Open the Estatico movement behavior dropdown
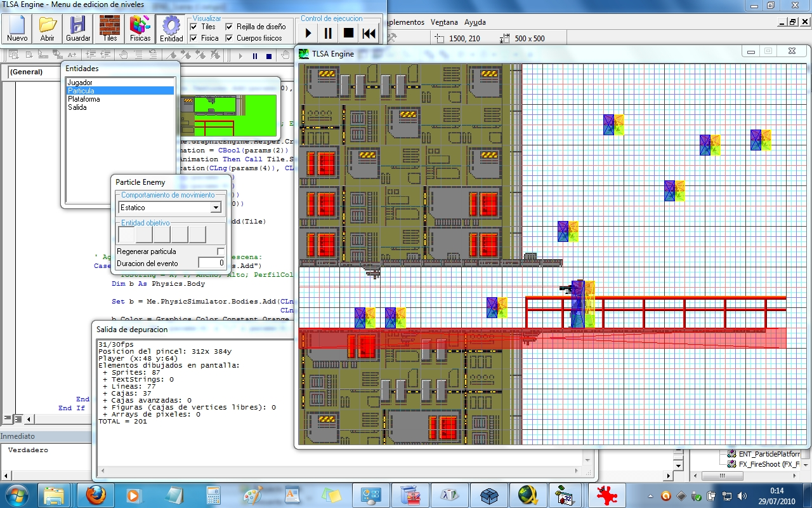The height and width of the screenshot is (508, 812). point(216,208)
